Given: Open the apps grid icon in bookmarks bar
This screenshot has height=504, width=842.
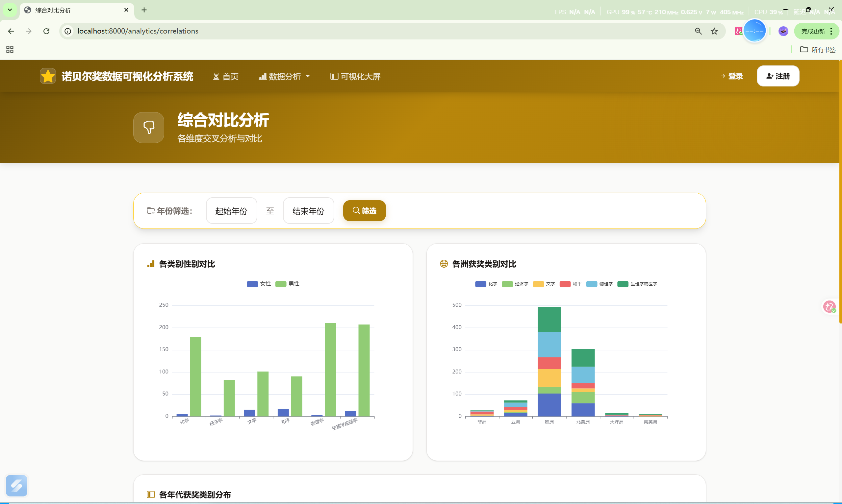Looking at the screenshot, I should (x=10, y=50).
